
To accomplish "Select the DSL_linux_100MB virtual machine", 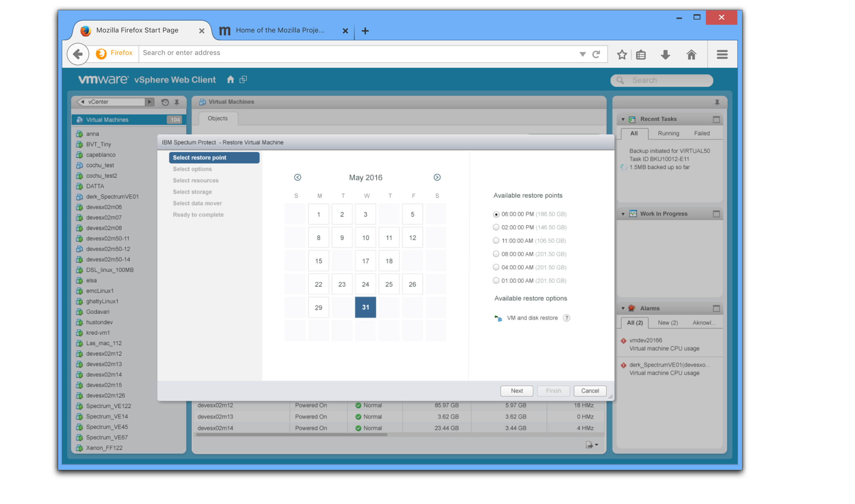I will (109, 270).
